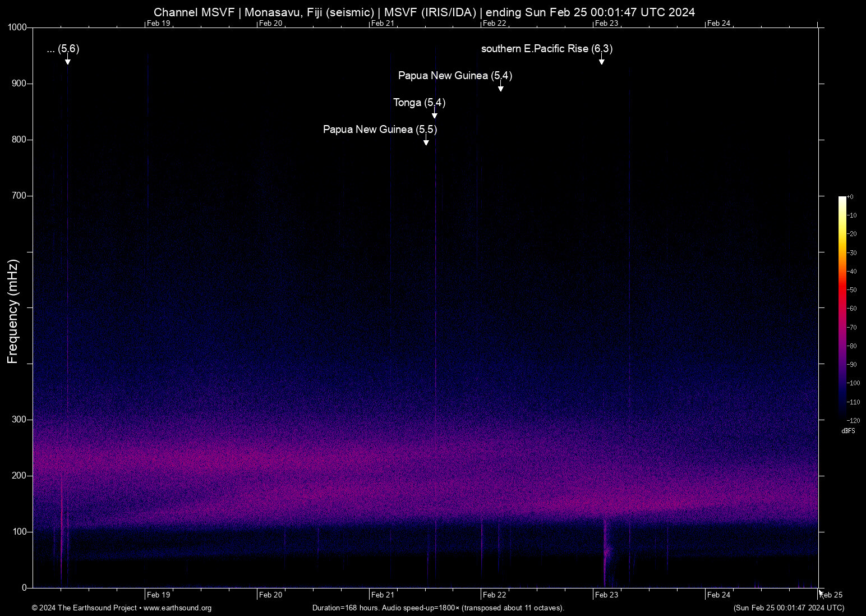The image size is (866, 616).
Task: Click the Feb 23 label on the top time axis
Action: [607, 23]
